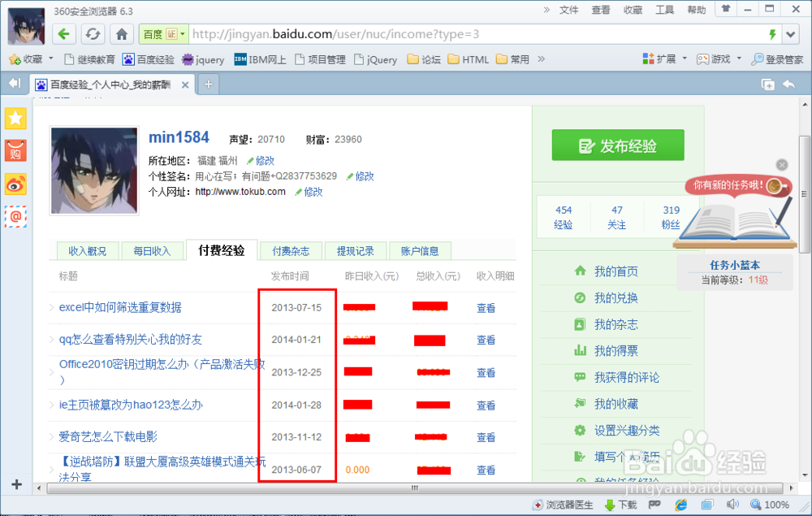The height and width of the screenshot is (516, 812).
Task: Switch to the 收入概况 tab
Action: pos(87,251)
